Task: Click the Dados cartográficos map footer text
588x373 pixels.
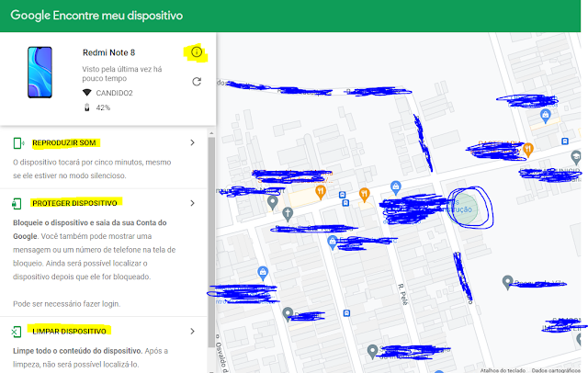Action: click(556, 370)
